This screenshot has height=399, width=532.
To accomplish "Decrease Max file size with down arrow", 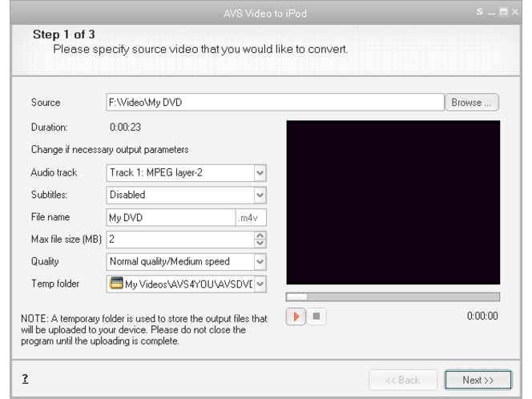I will pos(260,243).
